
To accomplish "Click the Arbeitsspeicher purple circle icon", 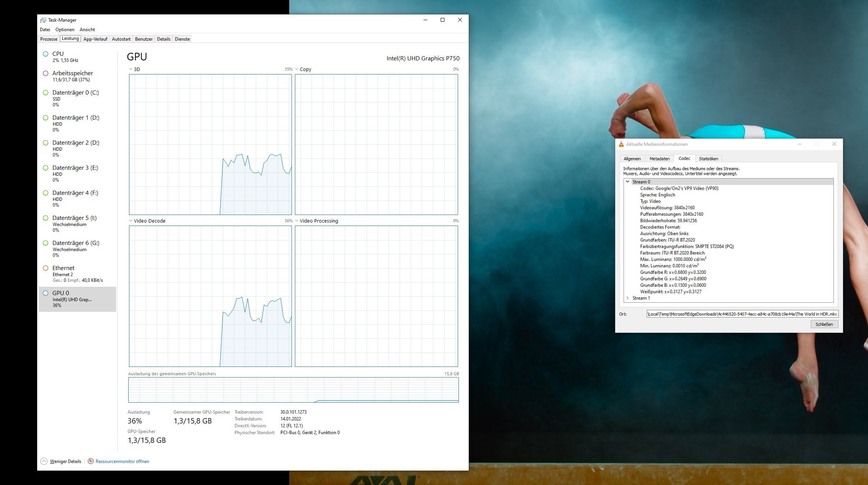I will tap(46, 73).
